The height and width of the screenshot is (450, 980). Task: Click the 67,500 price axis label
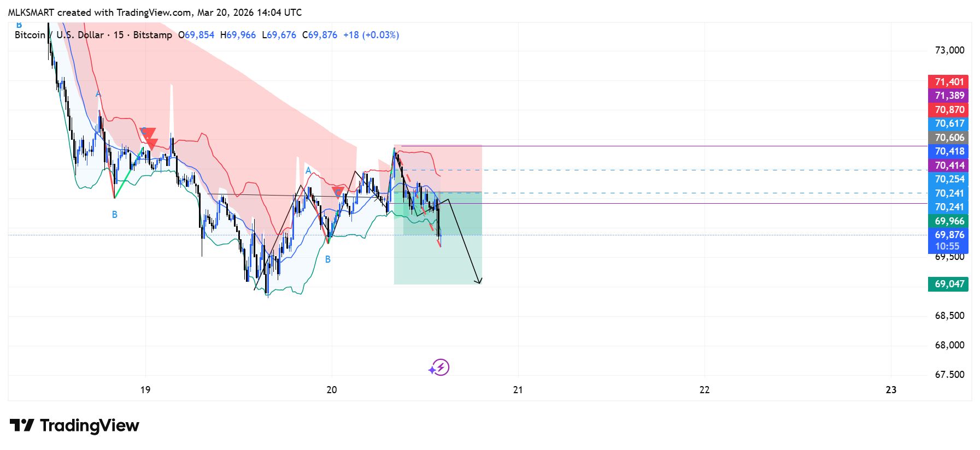[949, 375]
